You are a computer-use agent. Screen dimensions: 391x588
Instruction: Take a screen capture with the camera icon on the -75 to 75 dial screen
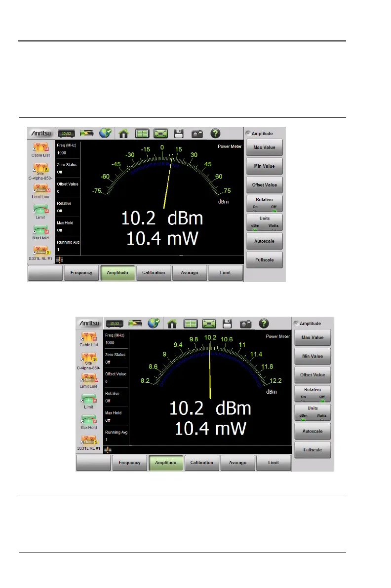(x=197, y=134)
